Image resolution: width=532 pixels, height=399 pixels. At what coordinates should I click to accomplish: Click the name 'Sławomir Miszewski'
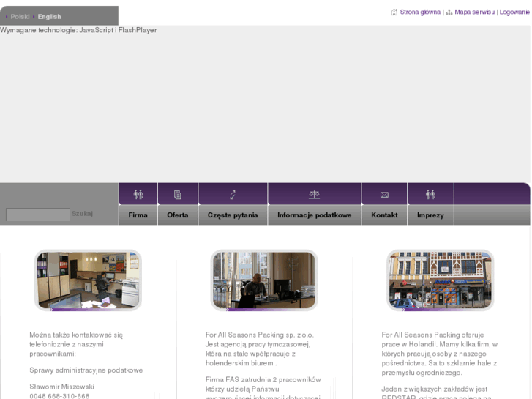click(61, 387)
